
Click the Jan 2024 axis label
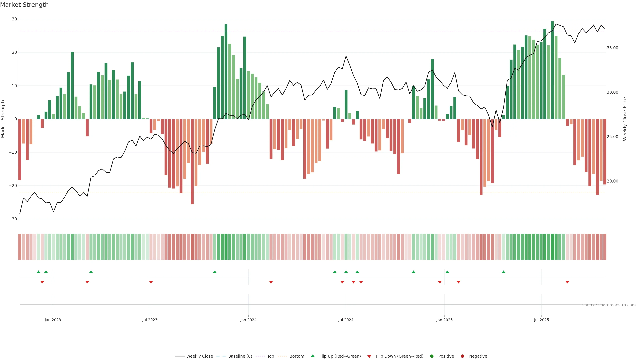pos(248,320)
